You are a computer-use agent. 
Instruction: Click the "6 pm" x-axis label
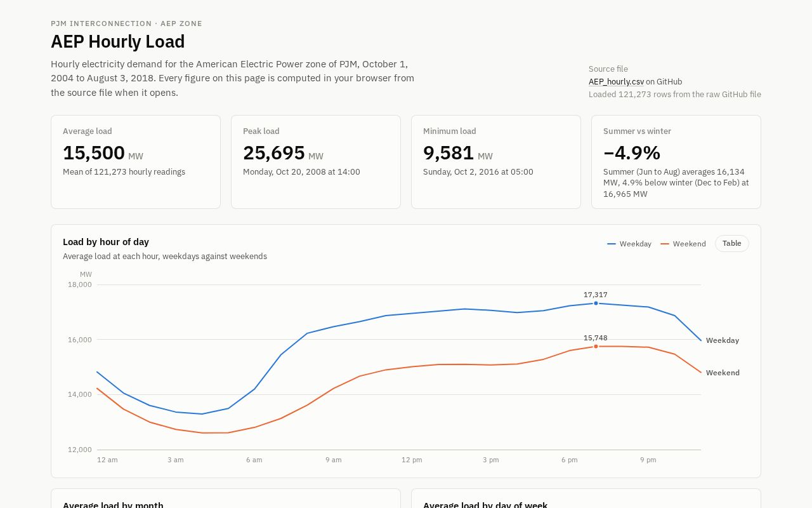point(570,460)
